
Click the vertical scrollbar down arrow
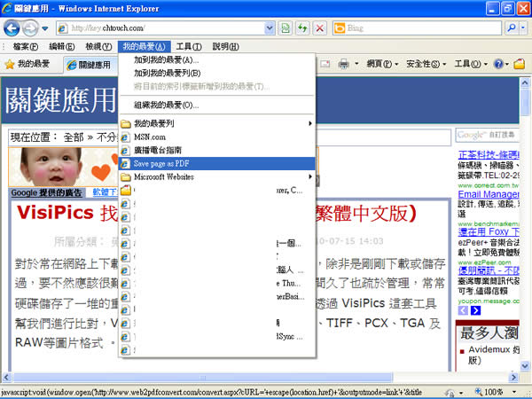pos(525,365)
